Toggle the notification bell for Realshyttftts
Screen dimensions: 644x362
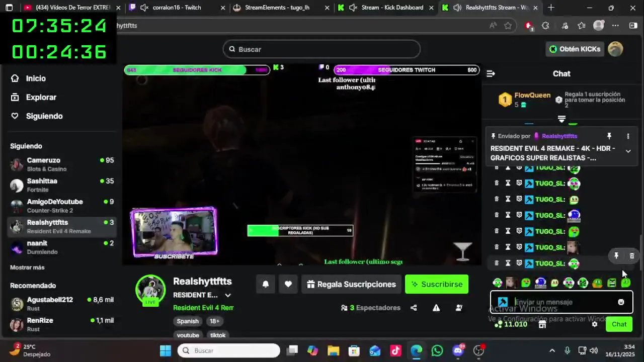click(266, 284)
